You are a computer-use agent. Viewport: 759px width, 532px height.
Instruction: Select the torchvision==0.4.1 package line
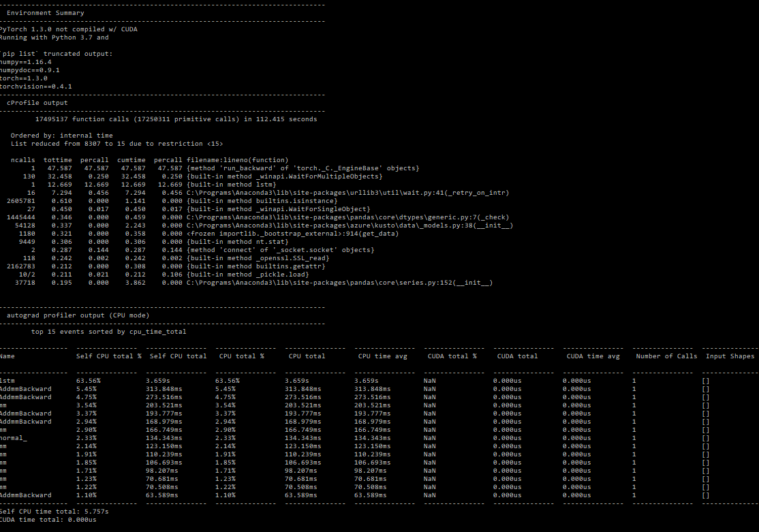click(x=35, y=87)
